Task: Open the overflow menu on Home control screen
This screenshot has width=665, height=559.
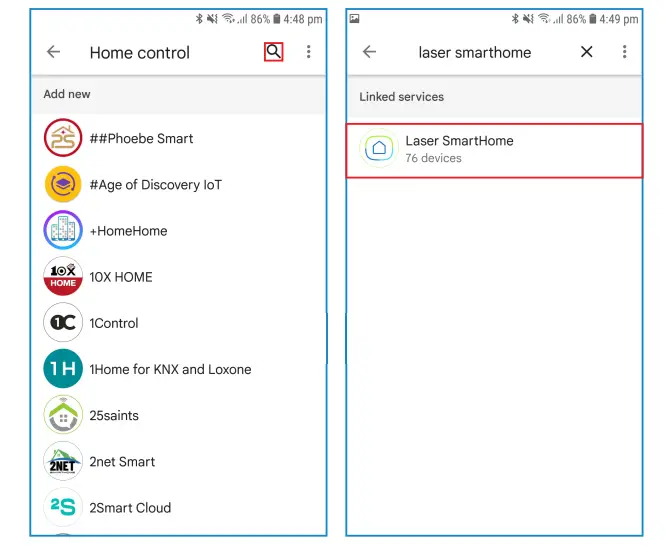Action: coord(309,52)
